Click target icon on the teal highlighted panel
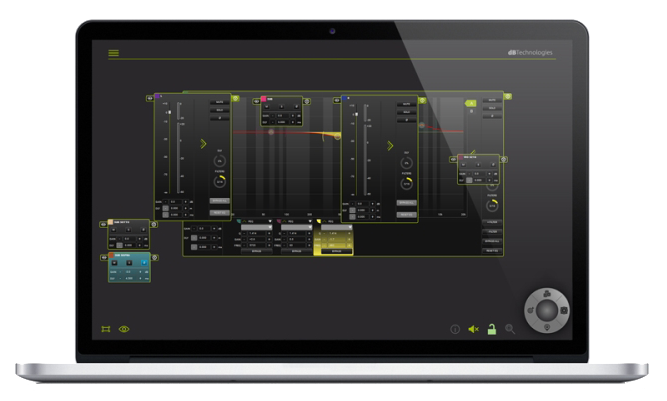Image resolution: width=667 pixels, height=401 pixels. click(x=155, y=258)
